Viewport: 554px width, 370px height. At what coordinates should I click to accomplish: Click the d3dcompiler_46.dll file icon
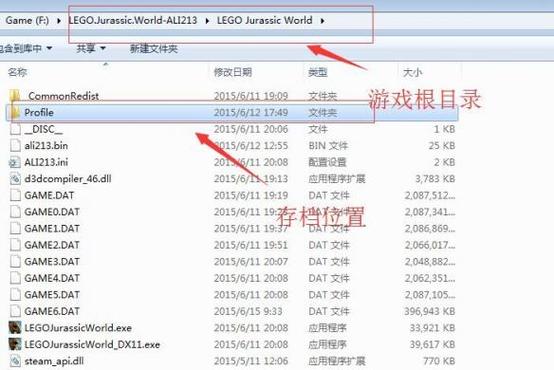(15, 179)
